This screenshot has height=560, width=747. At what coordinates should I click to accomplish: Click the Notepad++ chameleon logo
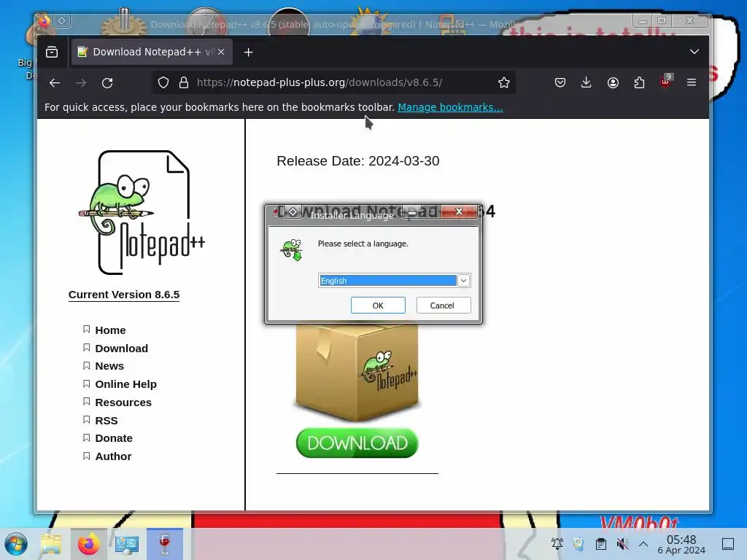point(142,212)
